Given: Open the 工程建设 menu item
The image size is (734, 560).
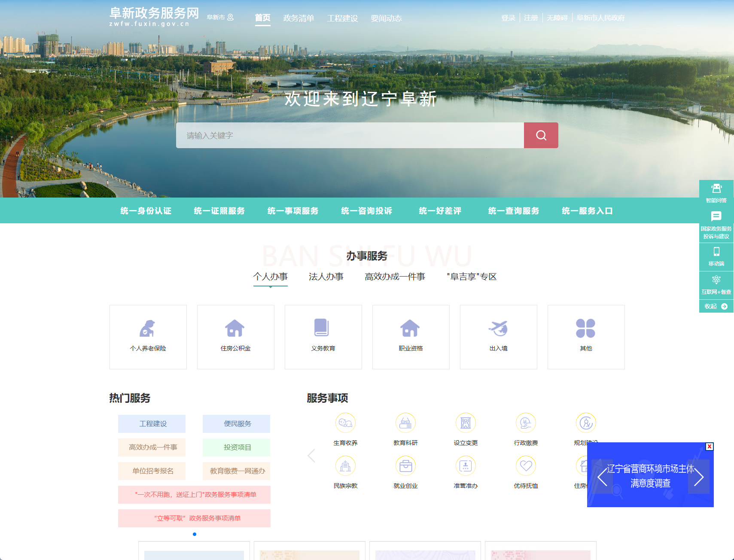Looking at the screenshot, I should point(342,18).
